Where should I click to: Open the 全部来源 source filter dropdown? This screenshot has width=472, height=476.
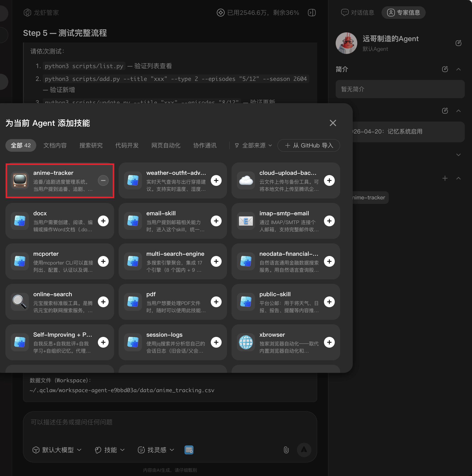254,145
